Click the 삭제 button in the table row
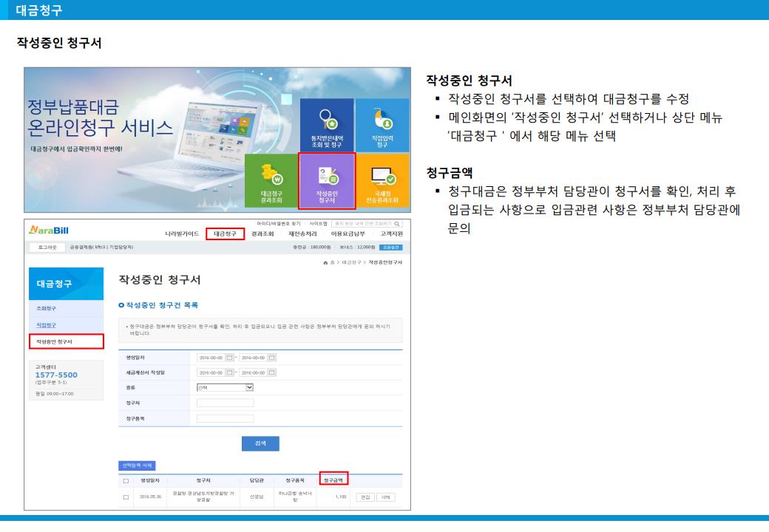Image resolution: width=769 pixels, height=532 pixels. 385,497
